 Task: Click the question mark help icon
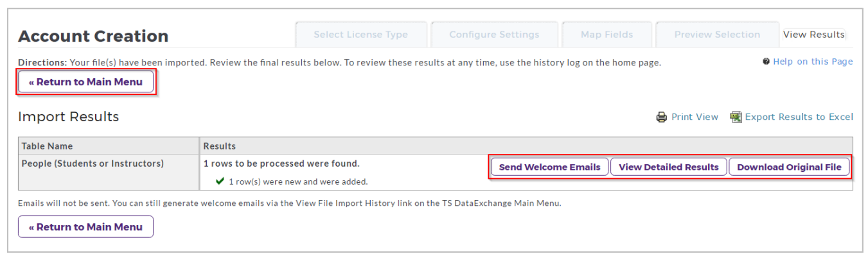[766, 62]
